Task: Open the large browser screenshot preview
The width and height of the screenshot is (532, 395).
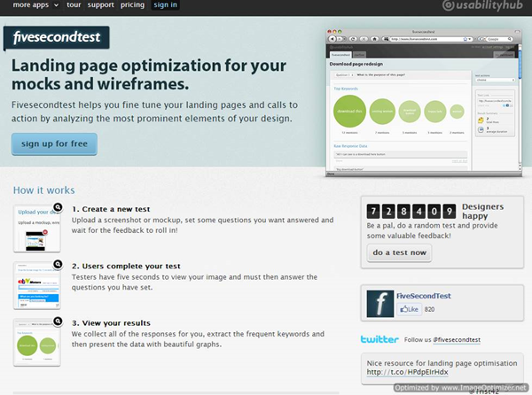Action: click(424, 103)
